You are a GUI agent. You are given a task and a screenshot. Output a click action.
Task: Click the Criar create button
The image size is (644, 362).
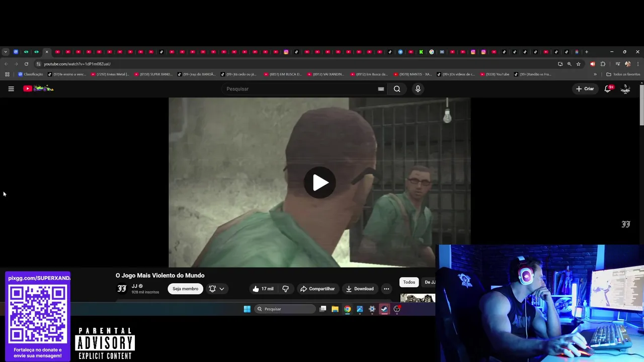coord(585,89)
